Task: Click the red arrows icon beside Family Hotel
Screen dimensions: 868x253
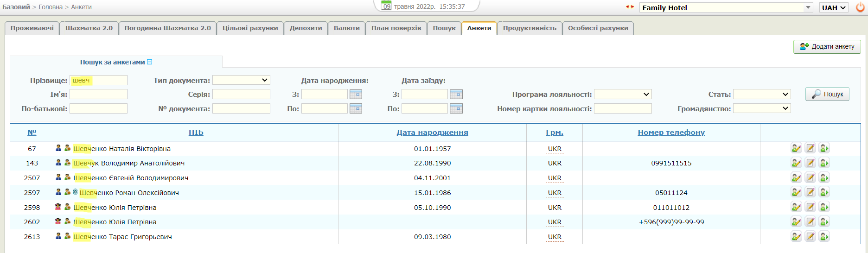Action: pyautogui.click(x=630, y=7)
